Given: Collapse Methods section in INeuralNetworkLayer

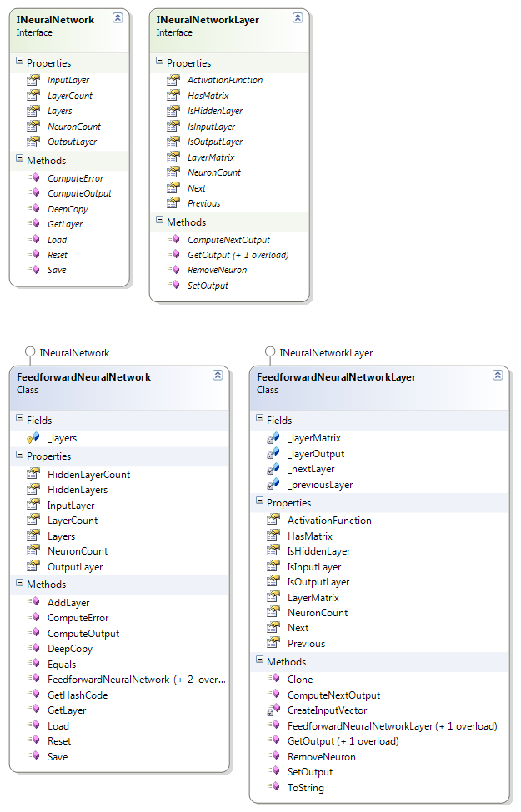Looking at the screenshot, I should 159,222.
